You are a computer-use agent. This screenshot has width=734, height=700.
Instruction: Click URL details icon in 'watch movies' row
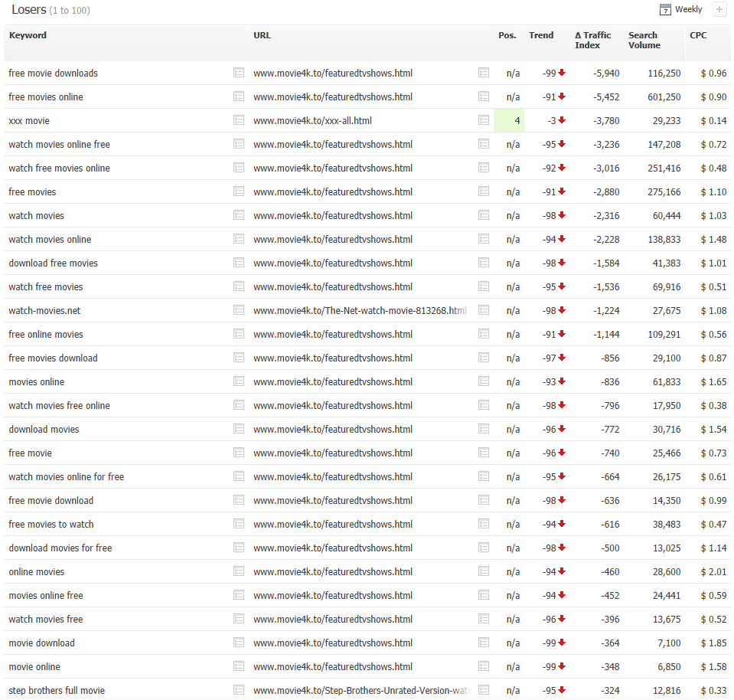point(484,215)
